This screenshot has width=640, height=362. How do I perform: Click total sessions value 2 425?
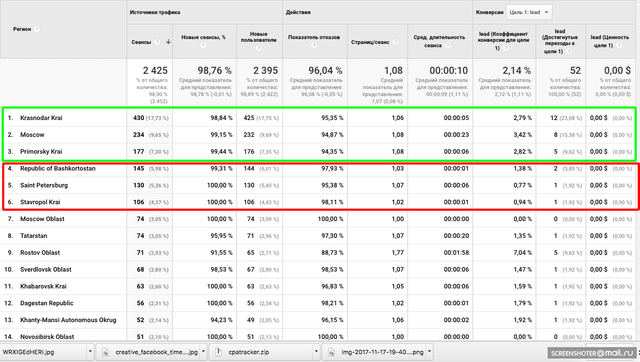click(155, 71)
